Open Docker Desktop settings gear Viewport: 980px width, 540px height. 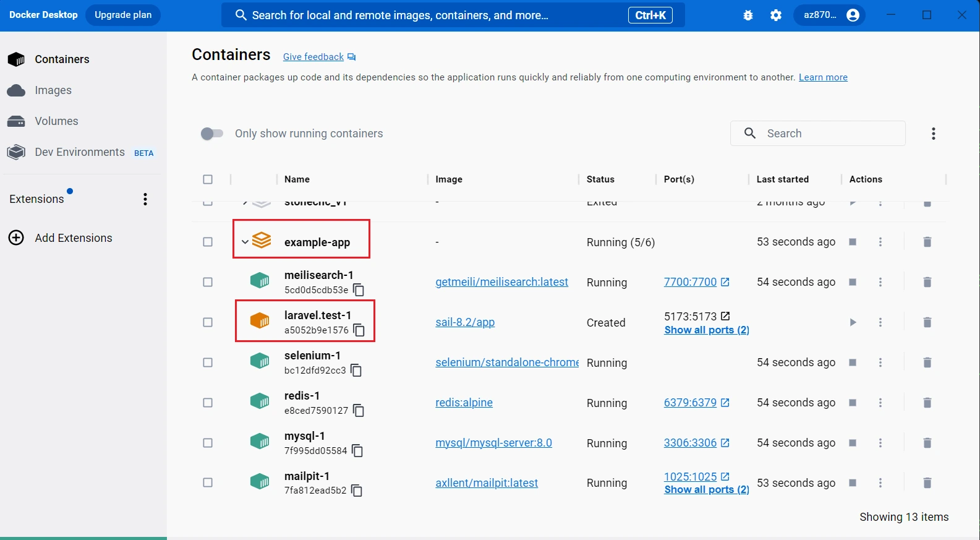(776, 15)
